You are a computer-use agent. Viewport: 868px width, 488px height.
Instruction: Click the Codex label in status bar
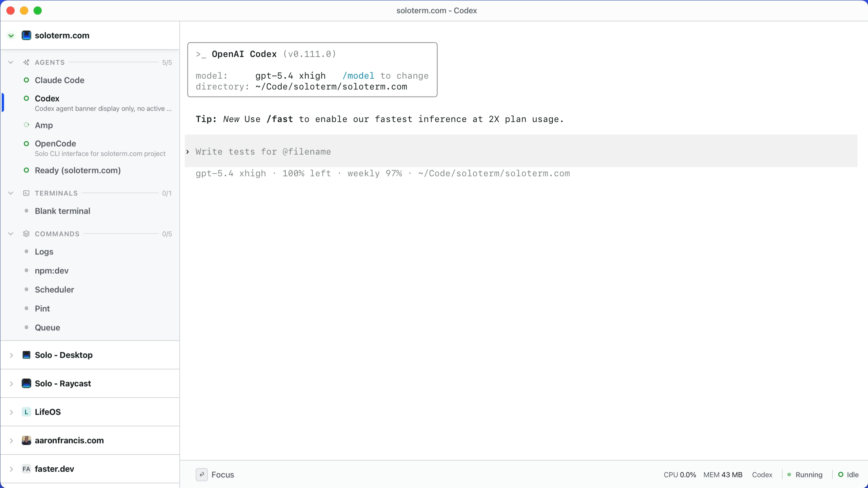(x=762, y=474)
